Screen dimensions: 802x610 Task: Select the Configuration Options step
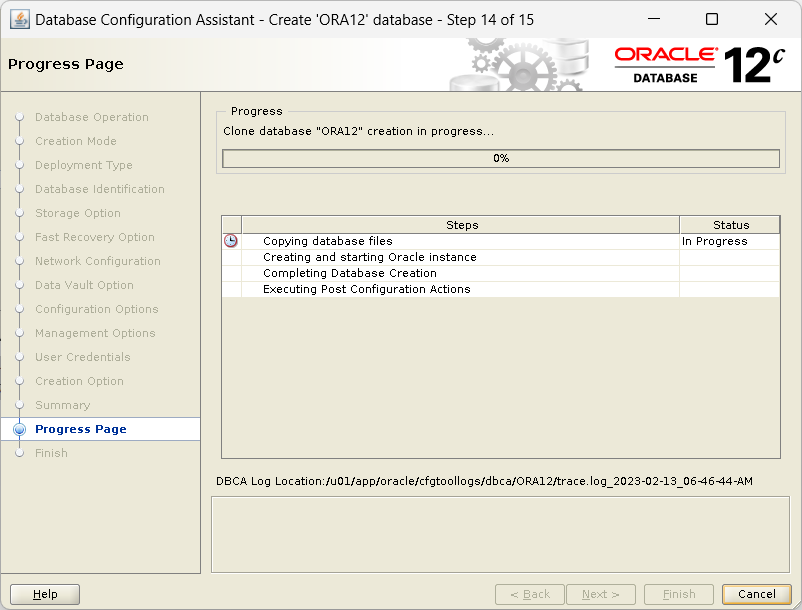pyautogui.click(x=97, y=309)
